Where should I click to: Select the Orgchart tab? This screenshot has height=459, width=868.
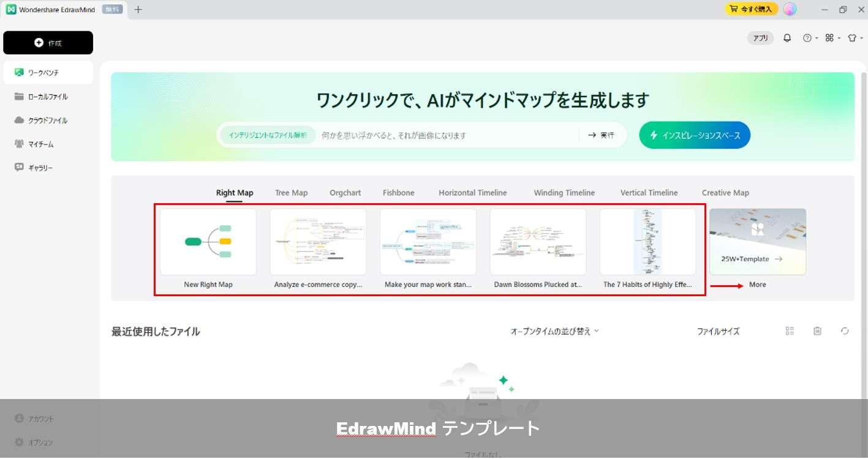pyautogui.click(x=345, y=193)
